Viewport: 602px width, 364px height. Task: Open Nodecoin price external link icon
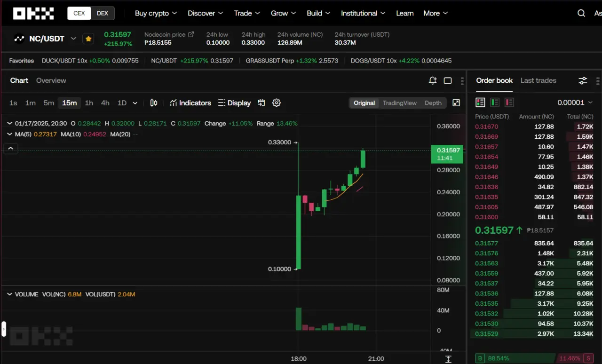[x=191, y=34]
